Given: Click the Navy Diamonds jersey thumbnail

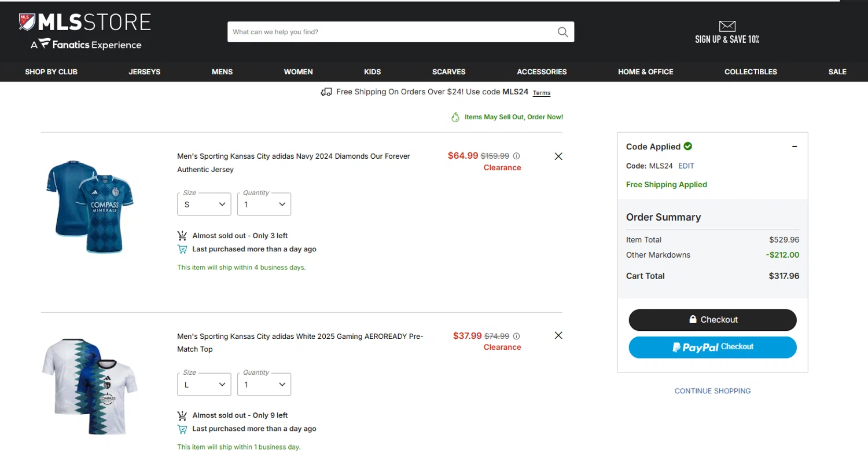Looking at the screenshot, I should (90, 207).
